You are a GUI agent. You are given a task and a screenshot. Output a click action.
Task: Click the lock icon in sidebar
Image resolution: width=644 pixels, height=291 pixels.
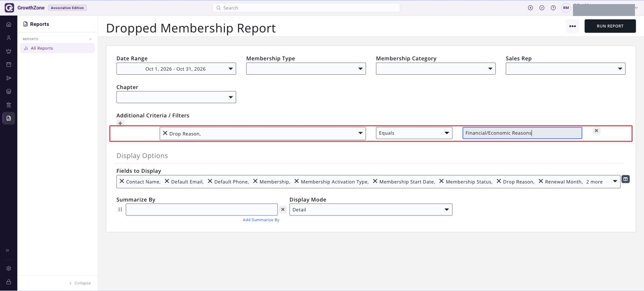pos(9,282)
